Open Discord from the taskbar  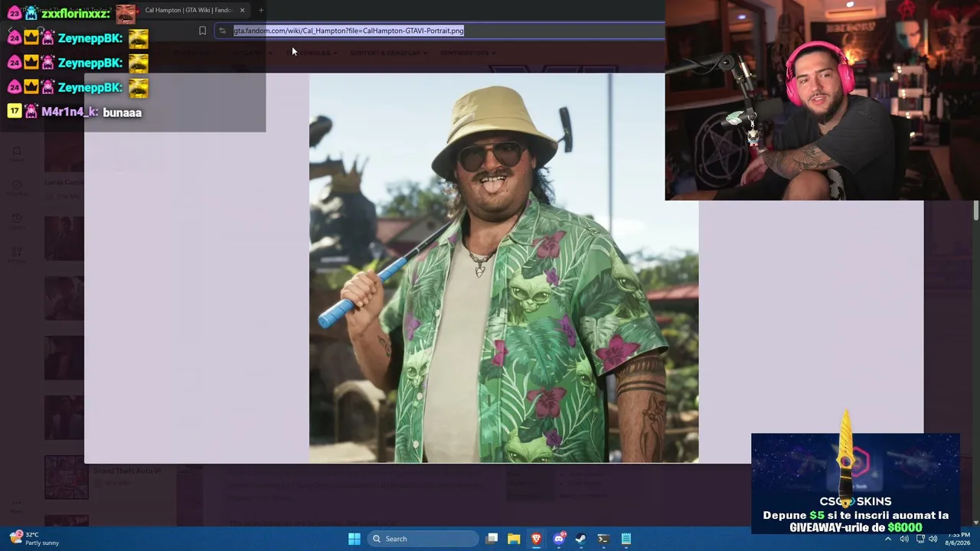point(559,539)
